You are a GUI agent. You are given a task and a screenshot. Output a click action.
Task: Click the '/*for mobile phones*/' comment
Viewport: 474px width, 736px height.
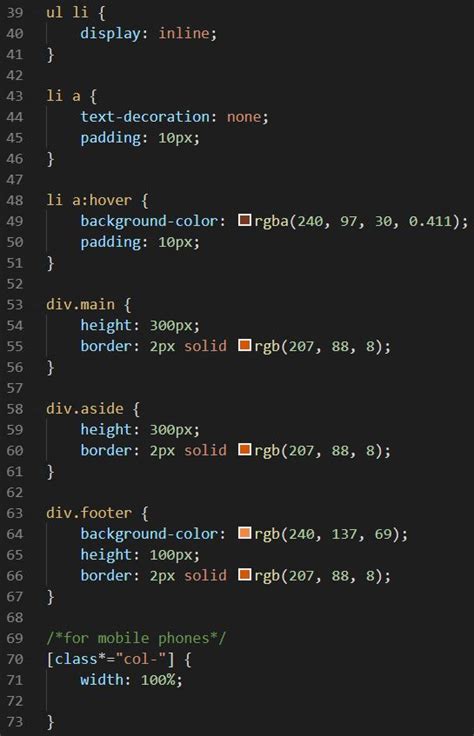click(x=136, y=638)
